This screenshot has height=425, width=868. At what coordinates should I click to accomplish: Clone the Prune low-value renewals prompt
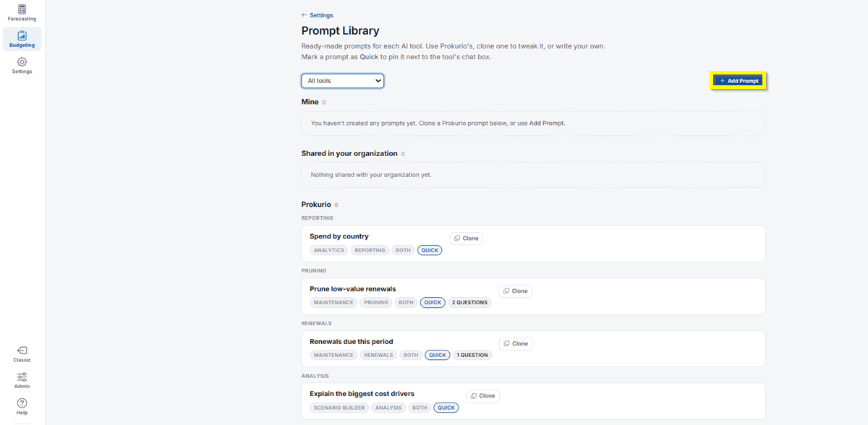(516, 291)
